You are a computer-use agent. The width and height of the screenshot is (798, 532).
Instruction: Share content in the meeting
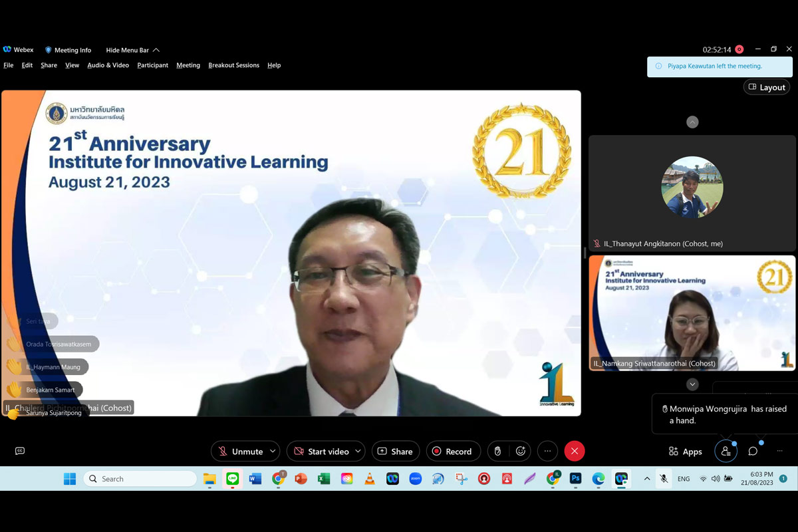coord(395,452)
